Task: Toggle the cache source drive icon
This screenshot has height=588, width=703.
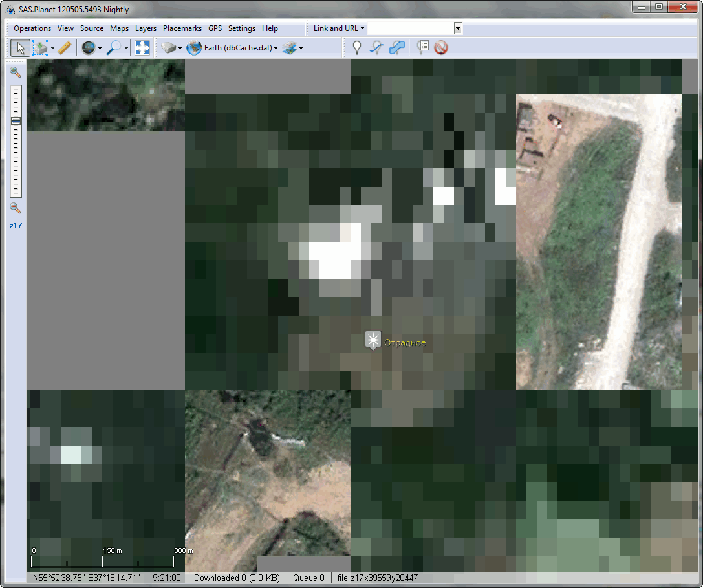Action: 169,48
